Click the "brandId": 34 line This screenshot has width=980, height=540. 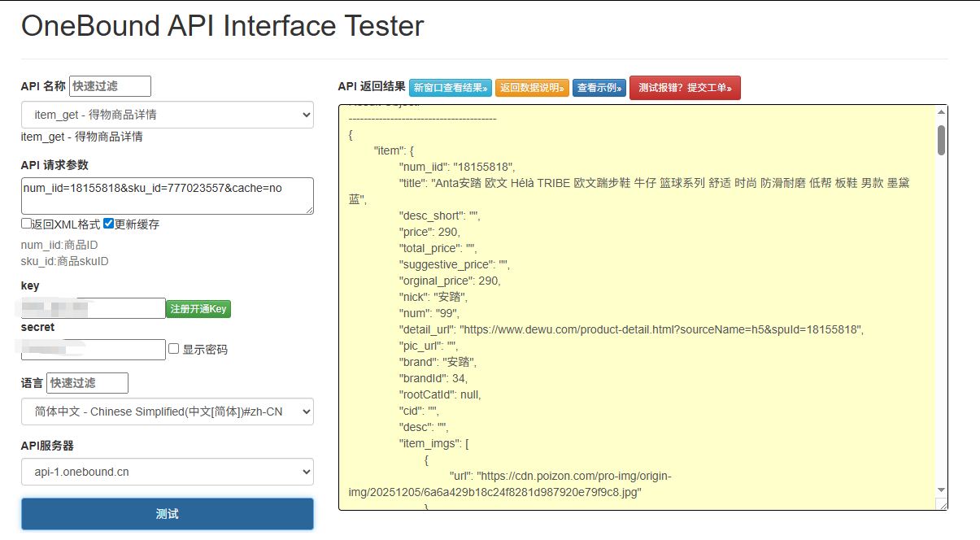tap(433, 378)
